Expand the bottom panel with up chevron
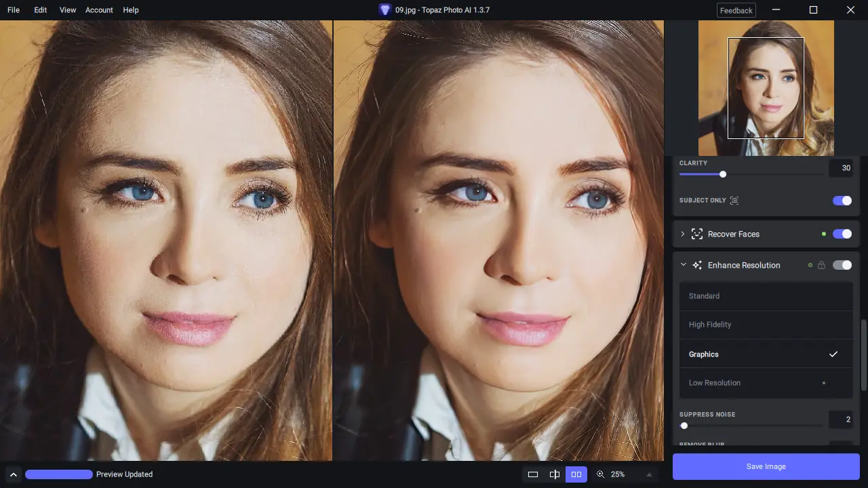This screenshot has width=868, height=488. click(13, 474)
